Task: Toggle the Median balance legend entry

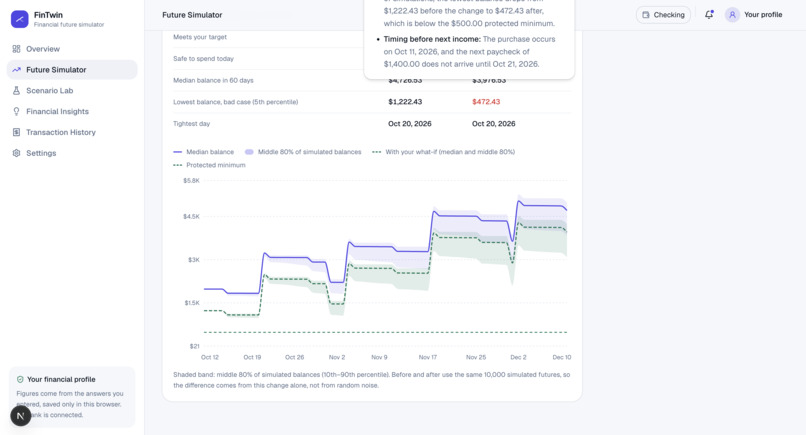Action: [204, 152]
